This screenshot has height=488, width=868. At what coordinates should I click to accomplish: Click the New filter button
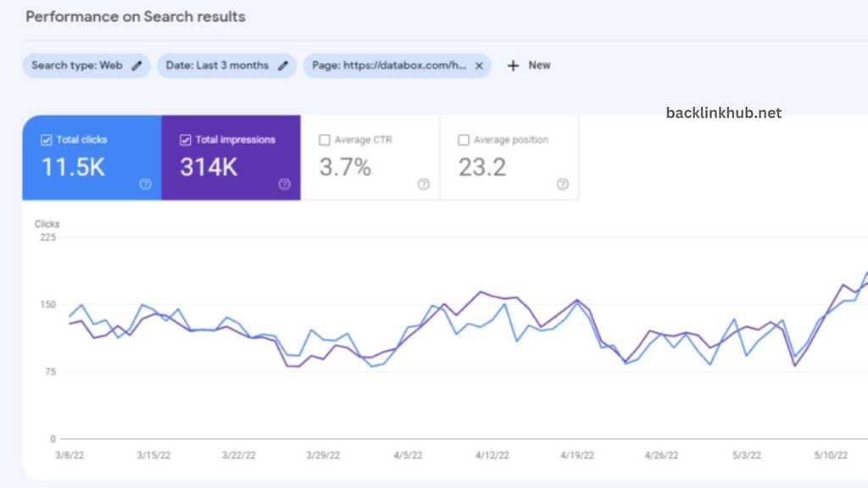pyautogui.click(x=527, y=65)
